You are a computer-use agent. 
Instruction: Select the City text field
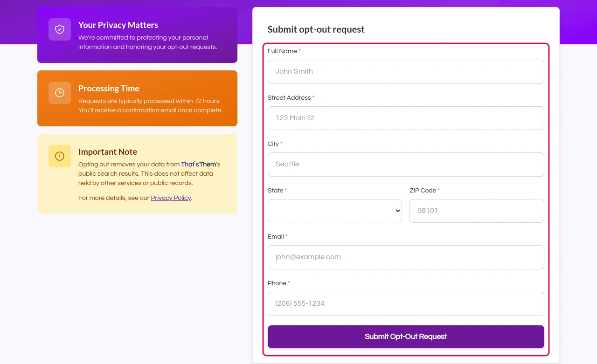[406, 165]
